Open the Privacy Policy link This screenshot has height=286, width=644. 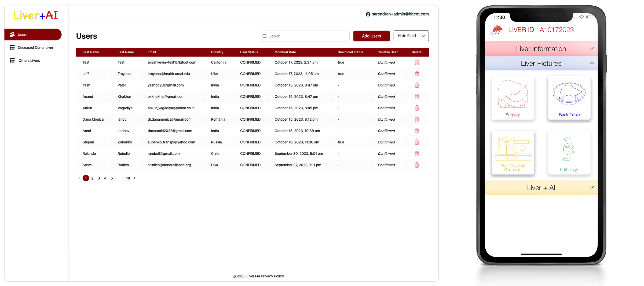coord(272,276)
